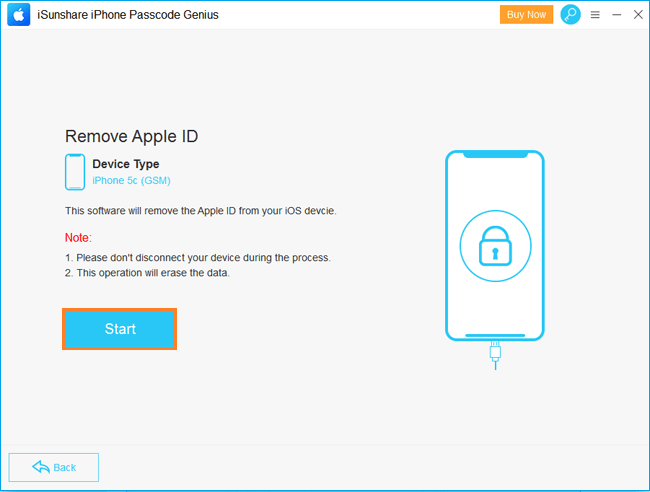Click the Device Type label

[x=126, y=164]
